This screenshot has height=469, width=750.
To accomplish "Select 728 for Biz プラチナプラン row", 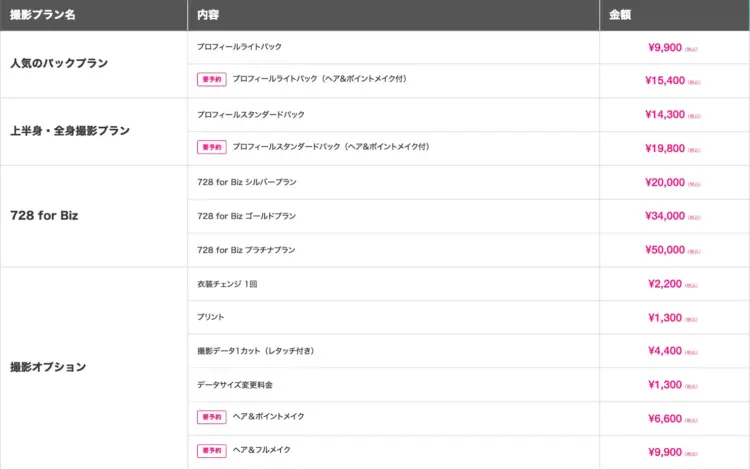I will coord(247,250).
